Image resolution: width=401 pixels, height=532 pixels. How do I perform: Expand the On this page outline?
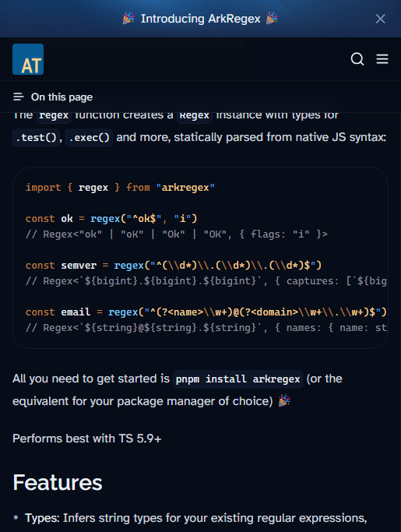pyautogui.click(x=53, y=97)
